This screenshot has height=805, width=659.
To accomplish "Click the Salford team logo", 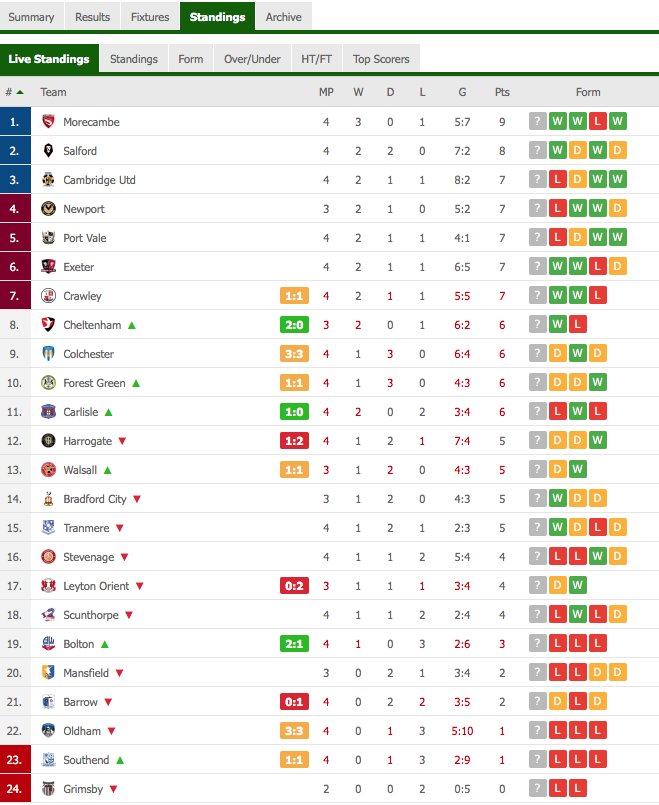I will coord(48,150).
